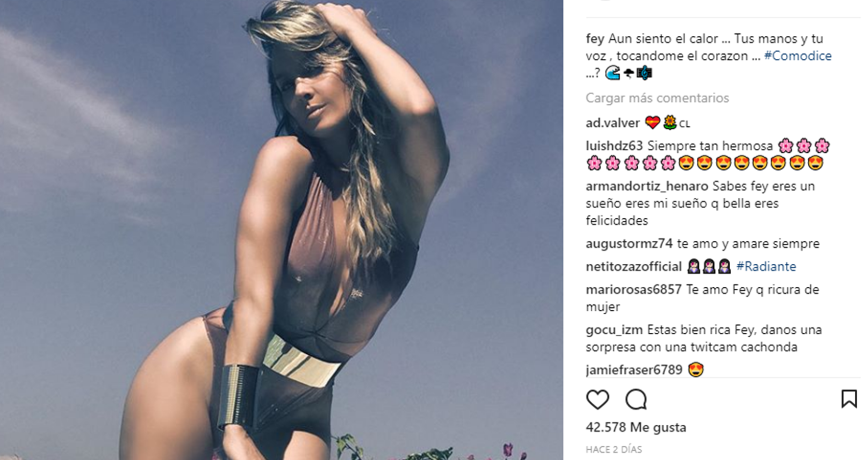Viewport: 868px width, 460px height.
Task: Open the #Comodice hashtag
Action: [798, 56]
